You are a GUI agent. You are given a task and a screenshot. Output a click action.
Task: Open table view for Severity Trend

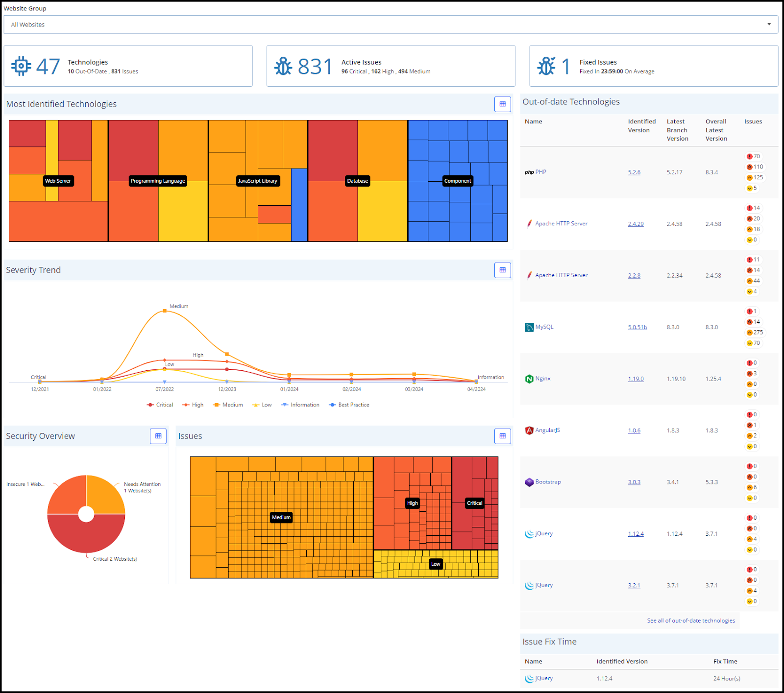pyautogui.click(x=502, y=270)
